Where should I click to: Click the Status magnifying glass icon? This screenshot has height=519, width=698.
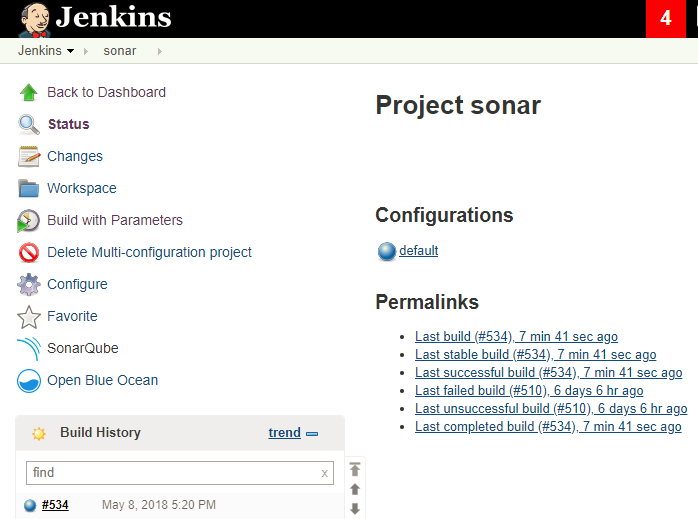pyautogui.click(x=28, y=124)
